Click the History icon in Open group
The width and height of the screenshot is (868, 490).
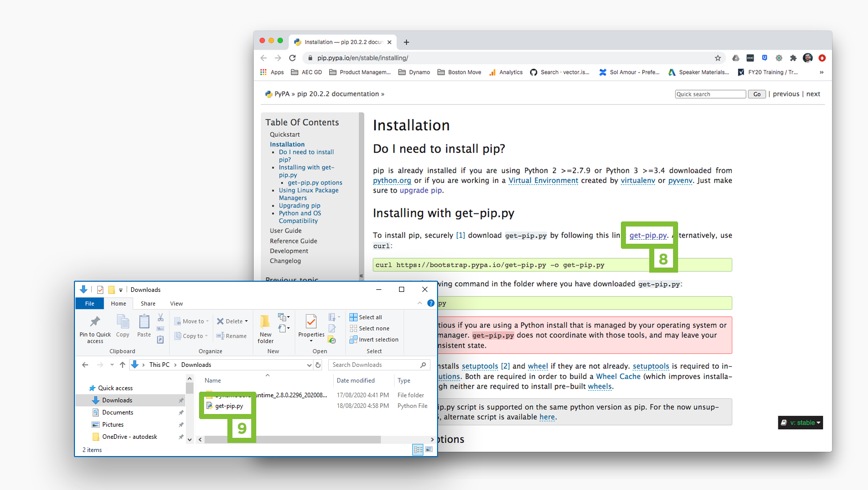332,340
